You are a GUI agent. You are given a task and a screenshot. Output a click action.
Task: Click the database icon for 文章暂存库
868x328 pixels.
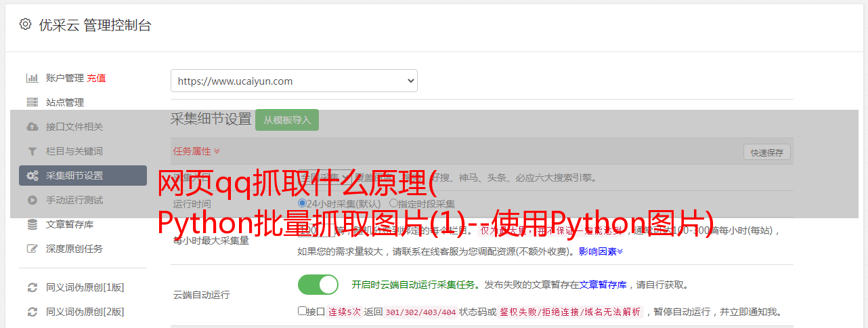point(32,224)
